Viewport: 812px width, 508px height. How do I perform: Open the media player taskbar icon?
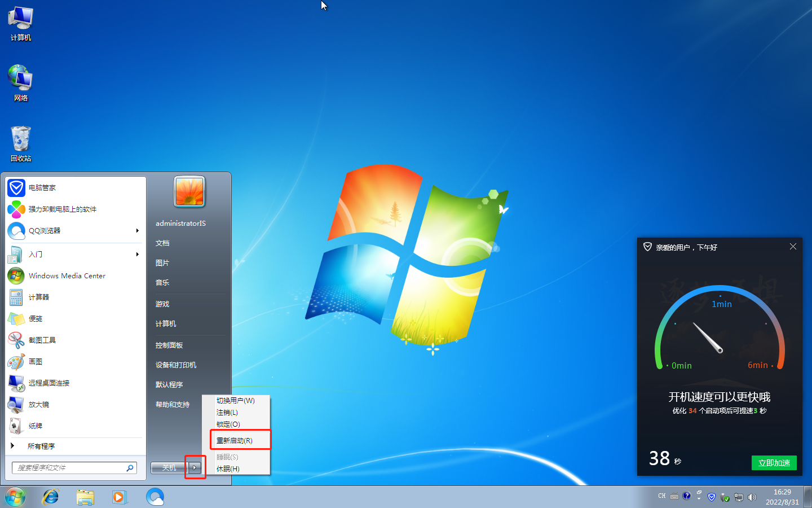[x=119, y=497]
